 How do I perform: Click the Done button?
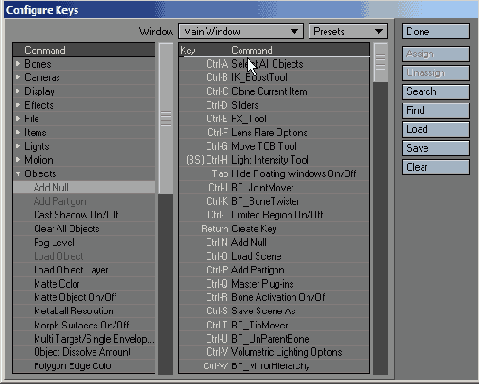436,31
